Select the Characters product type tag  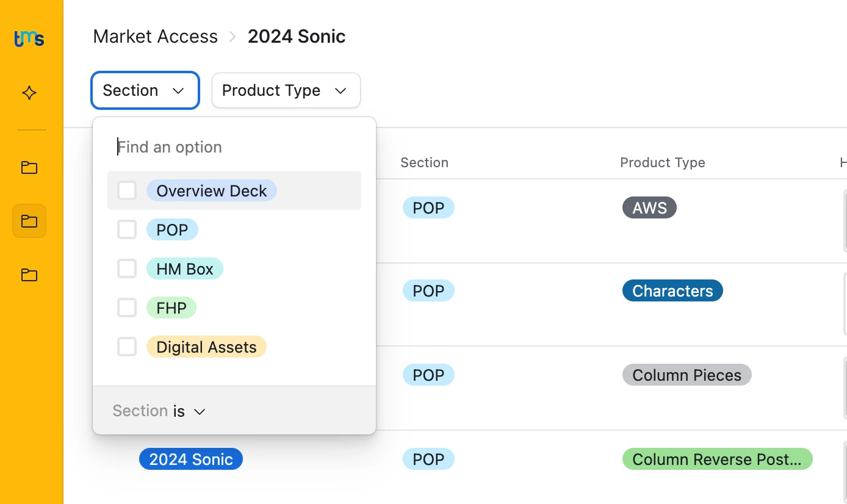pos(672,291)
